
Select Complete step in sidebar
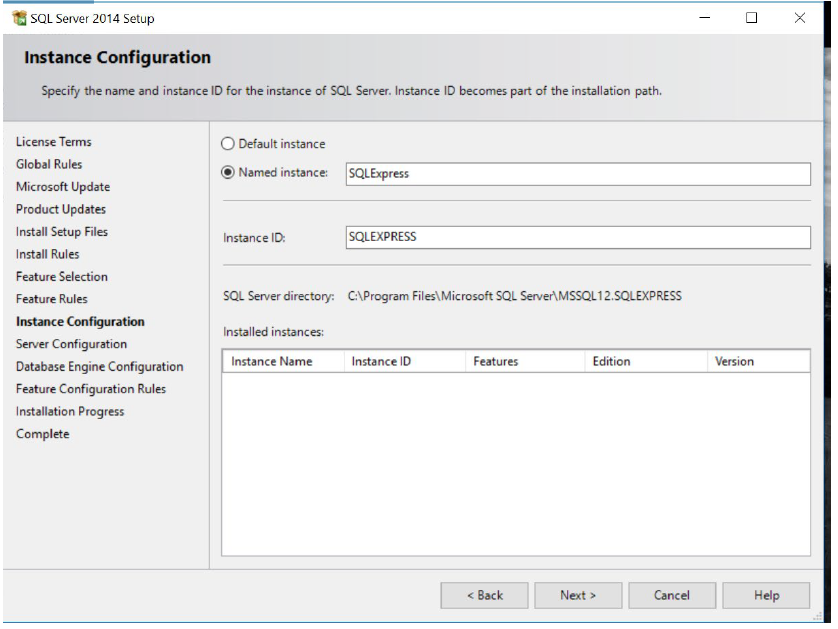[43, 433]
